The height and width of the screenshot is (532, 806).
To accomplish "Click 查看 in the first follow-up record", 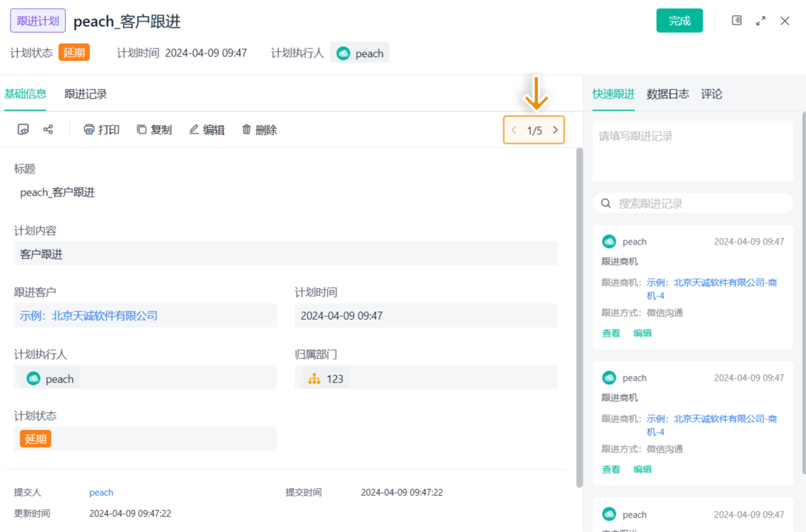I will coord(611,332).
